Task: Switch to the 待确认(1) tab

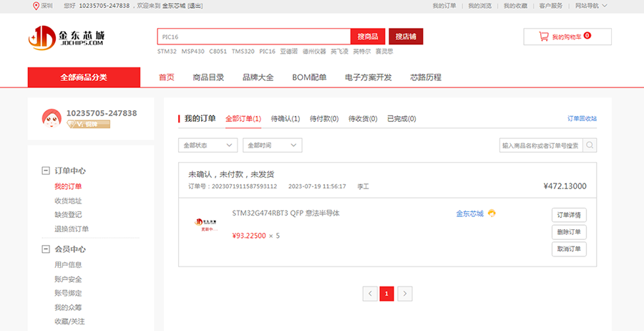Action: [x=286, y=119]
